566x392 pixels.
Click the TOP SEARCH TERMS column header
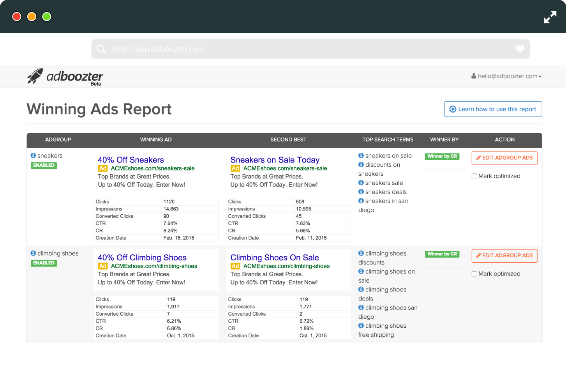388,139
